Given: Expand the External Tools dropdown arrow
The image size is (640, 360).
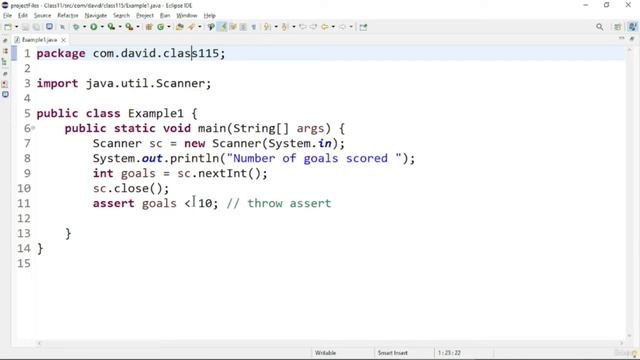Looking at the screenshot, I should click(138, 27).
